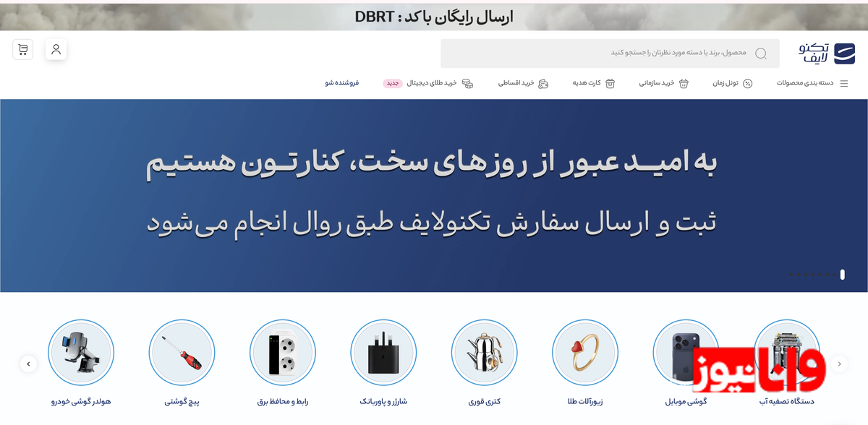Image resolution: width=868 pixels, height=425 pixels.
Task: Click the magnifier search icon
Action: pyautogui.click(x=760, y=53)
